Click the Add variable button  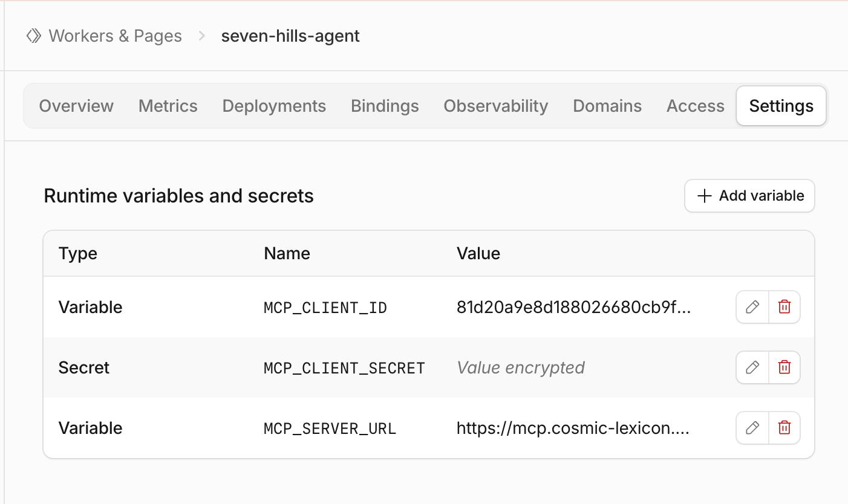[x=749, y=196]
